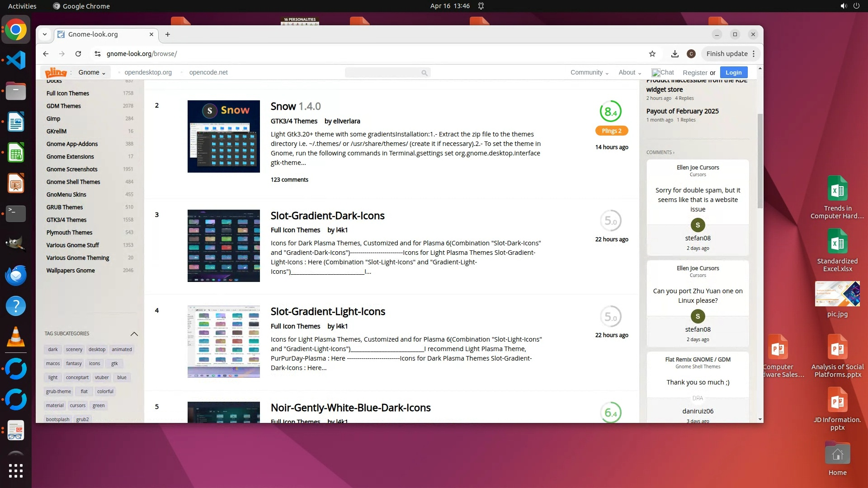Image resolution: width=868 pixels, height=488 pixels.
Task: Click the bookmark star icon
Action: pos(652,54)
